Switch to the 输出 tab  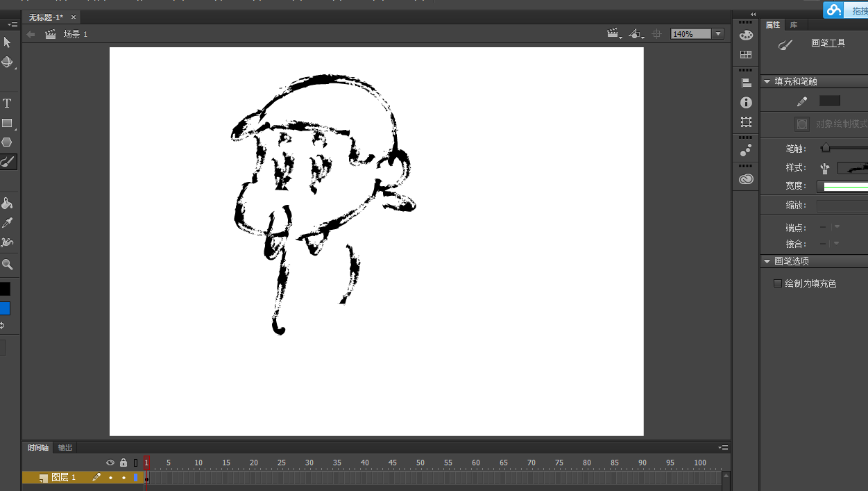click(x=65, y=448)
